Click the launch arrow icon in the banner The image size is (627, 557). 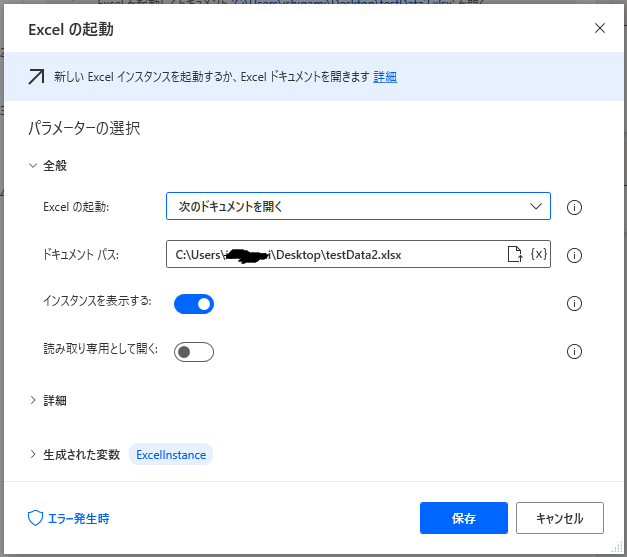tap(36, 77)
